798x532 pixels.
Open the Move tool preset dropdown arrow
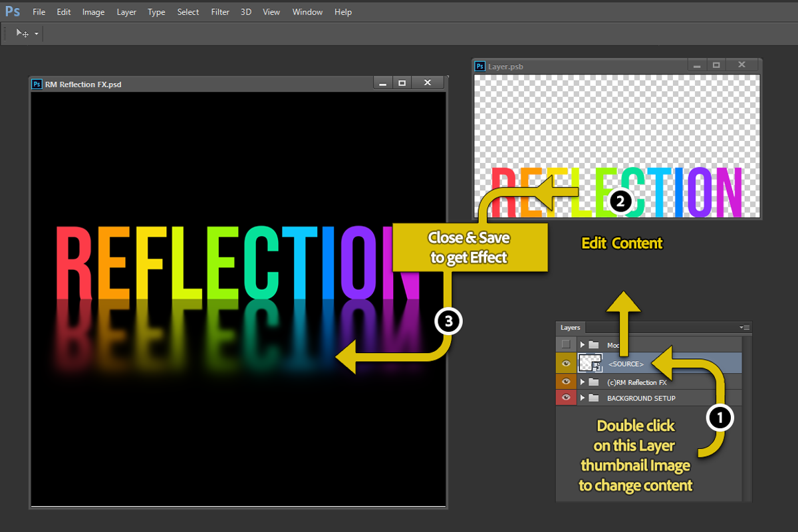point(37,33)
